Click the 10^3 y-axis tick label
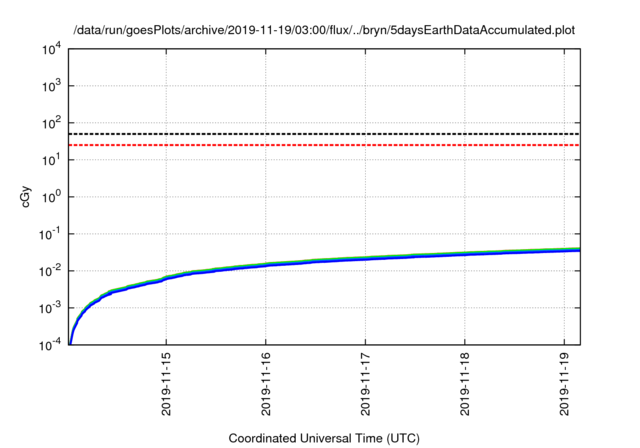The image size is (640, 448). tap(52, 86)
